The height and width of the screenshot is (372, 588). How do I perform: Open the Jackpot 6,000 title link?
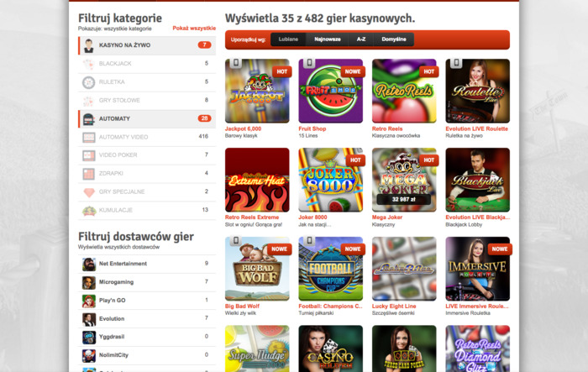click(x=243, y=128)
